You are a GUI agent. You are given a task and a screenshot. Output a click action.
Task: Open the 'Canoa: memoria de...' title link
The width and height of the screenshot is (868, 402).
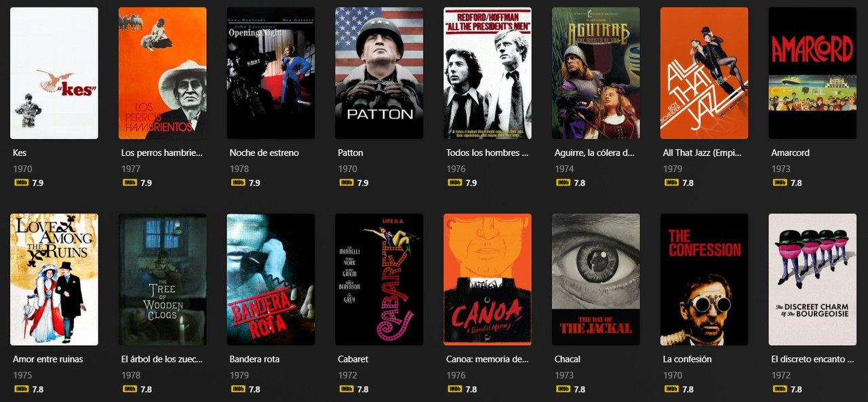point(487,359)
